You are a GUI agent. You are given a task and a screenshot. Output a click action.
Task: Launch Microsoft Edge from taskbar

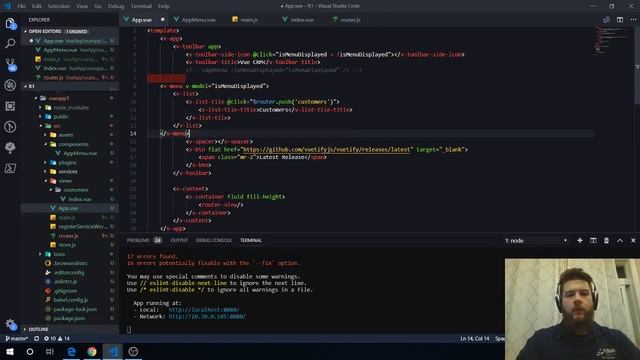(x=71, y=351)
